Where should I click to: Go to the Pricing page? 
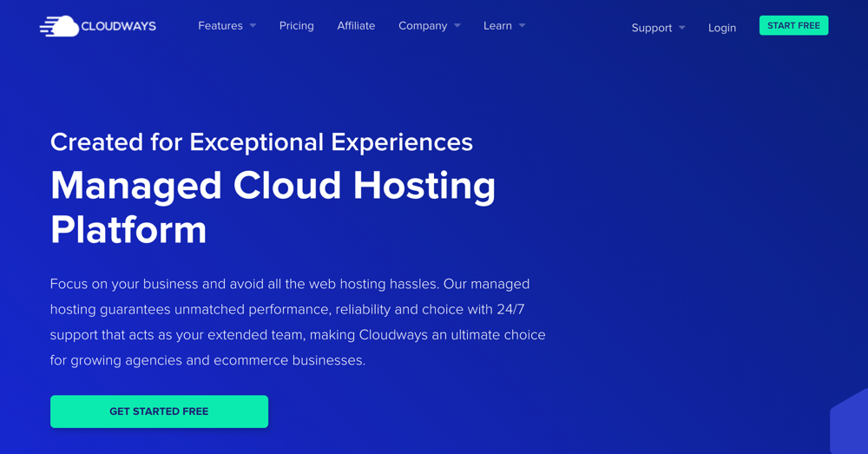(296, 25)
